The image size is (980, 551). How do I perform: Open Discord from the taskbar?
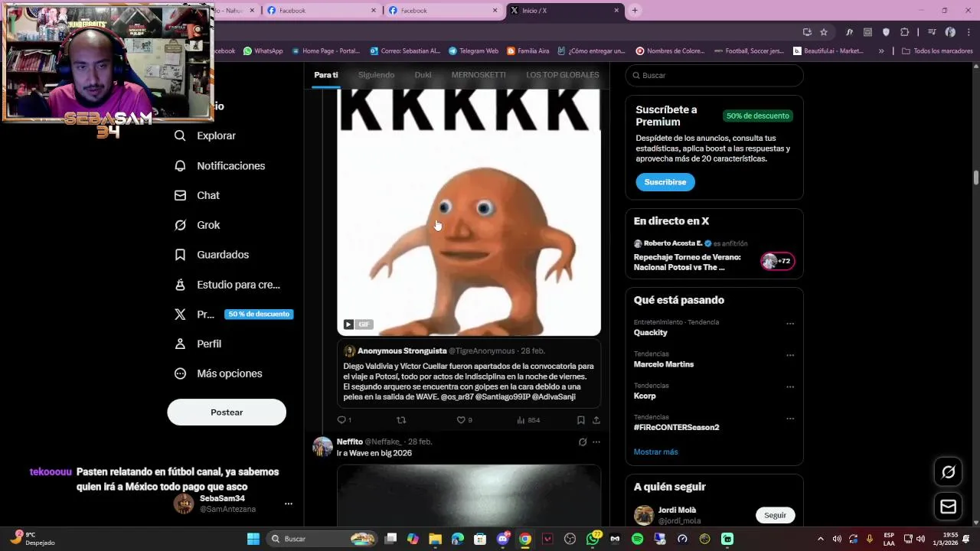[503, 539]
